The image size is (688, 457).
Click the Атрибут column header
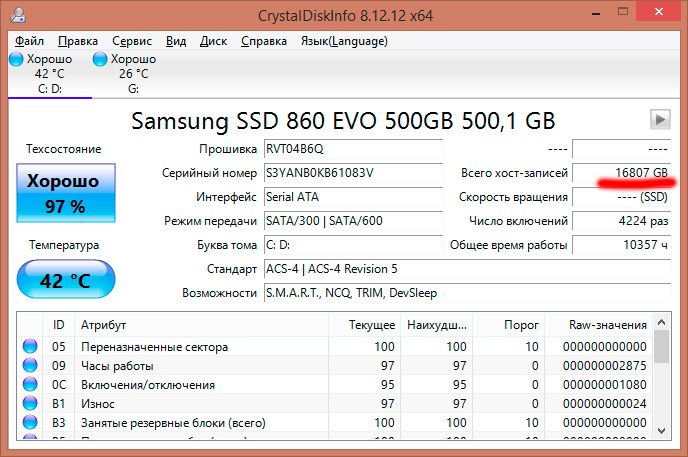coord(201,325)
